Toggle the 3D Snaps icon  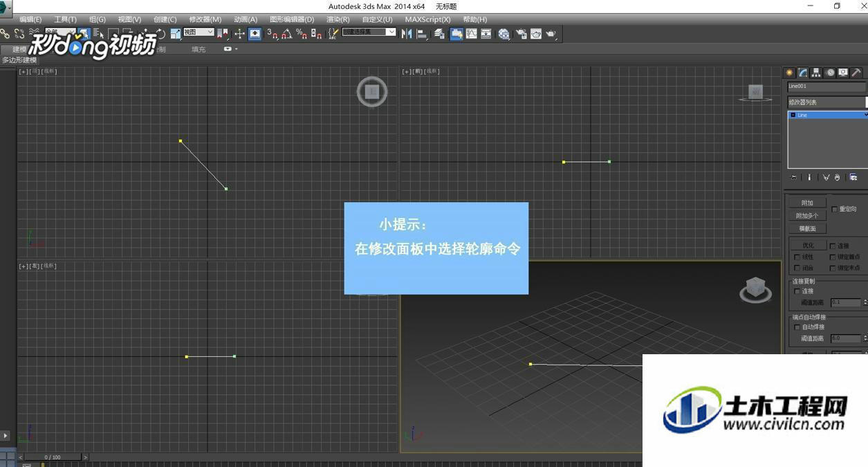[273, 33]
